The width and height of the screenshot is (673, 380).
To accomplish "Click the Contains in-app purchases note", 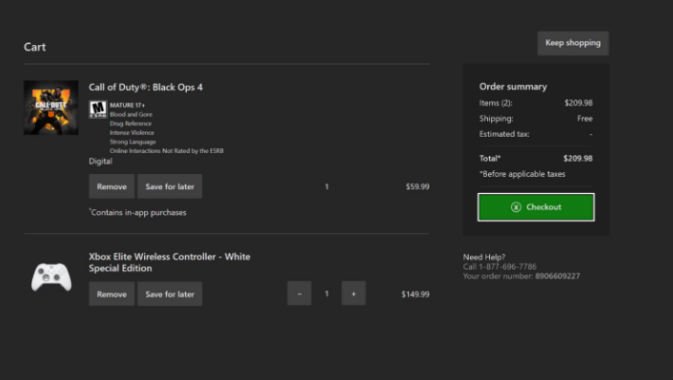I will click(137, 213).
